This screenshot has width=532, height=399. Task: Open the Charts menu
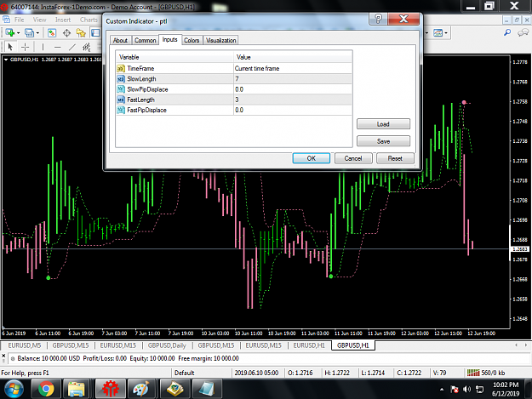coord(89,20)
